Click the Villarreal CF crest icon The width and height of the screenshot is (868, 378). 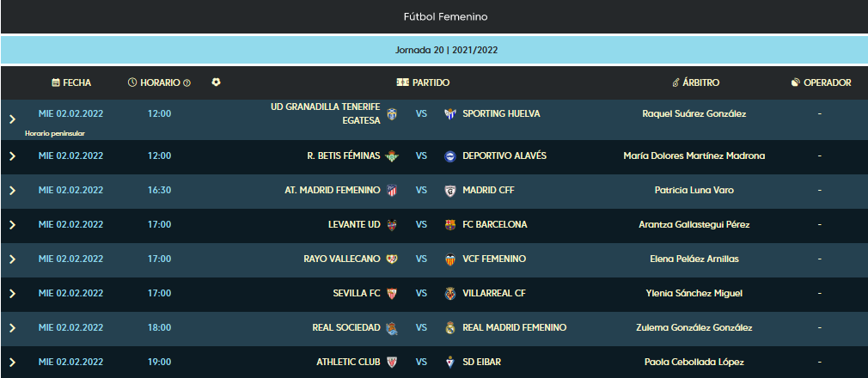(x=450, y=293)
